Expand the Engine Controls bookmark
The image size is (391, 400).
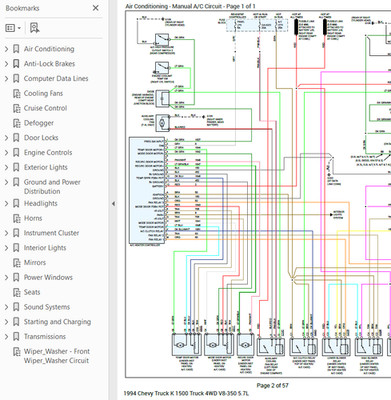[6, 153]
